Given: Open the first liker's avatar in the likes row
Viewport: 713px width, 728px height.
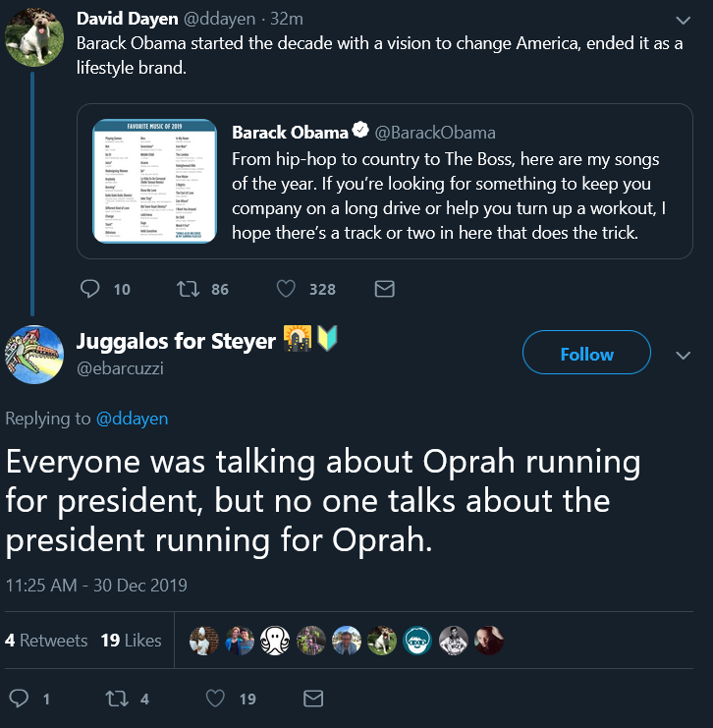Looking at the screenshot, I should pos(204,641).
